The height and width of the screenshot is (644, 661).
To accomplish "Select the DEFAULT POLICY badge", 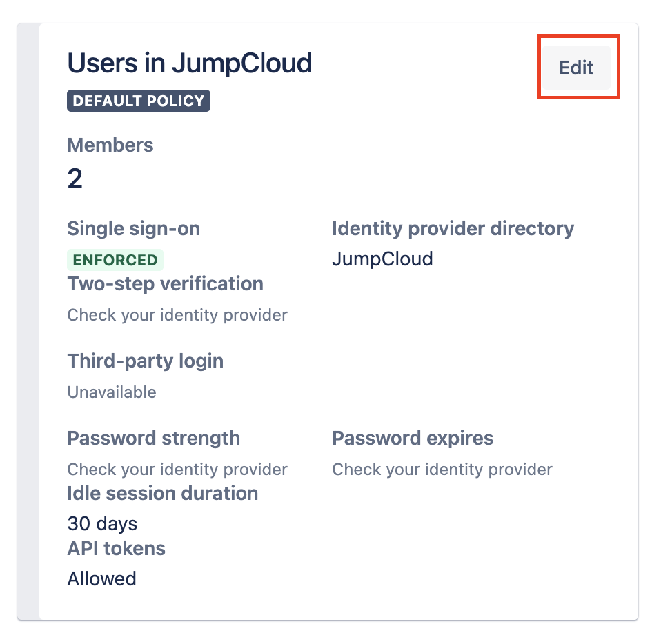I will click(x=138, y=101).
